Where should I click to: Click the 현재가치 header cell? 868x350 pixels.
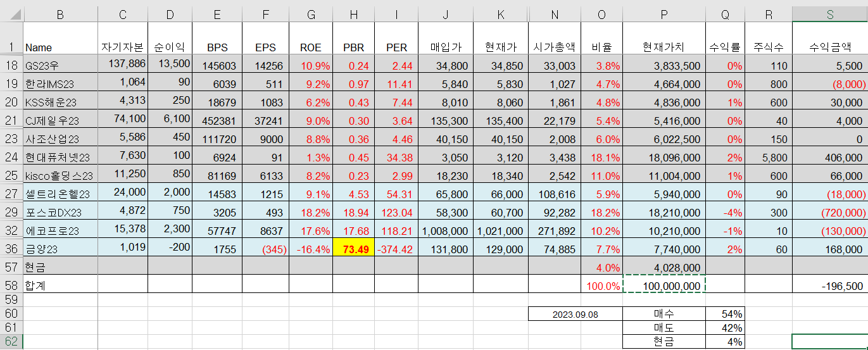[664, 39]
